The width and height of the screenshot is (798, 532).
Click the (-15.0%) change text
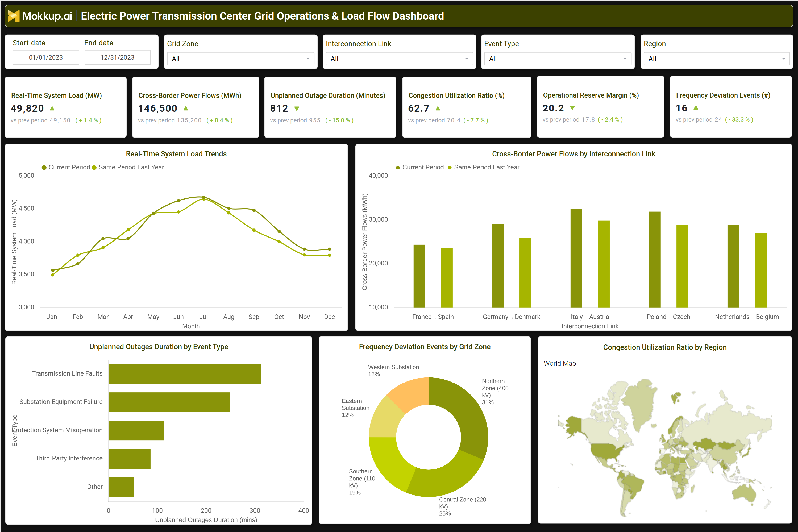click(339, 120)
